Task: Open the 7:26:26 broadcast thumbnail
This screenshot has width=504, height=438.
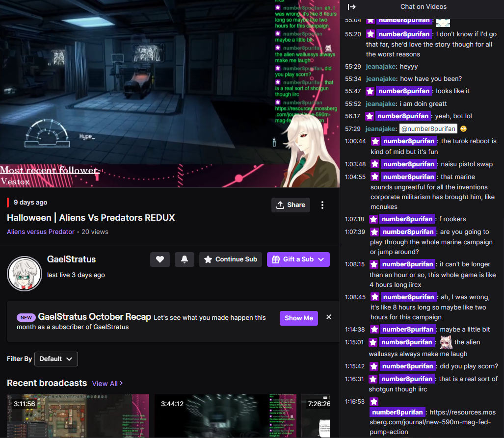Action: coord(316,416)
